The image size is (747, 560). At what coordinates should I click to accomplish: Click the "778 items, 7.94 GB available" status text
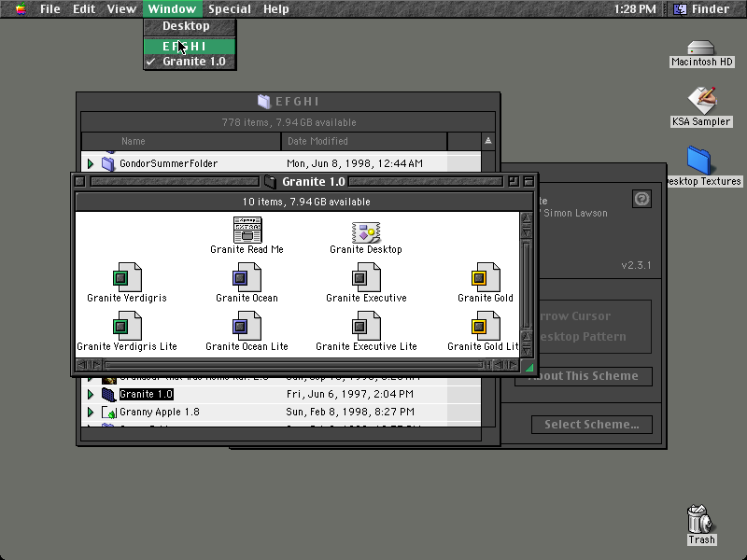289,123
